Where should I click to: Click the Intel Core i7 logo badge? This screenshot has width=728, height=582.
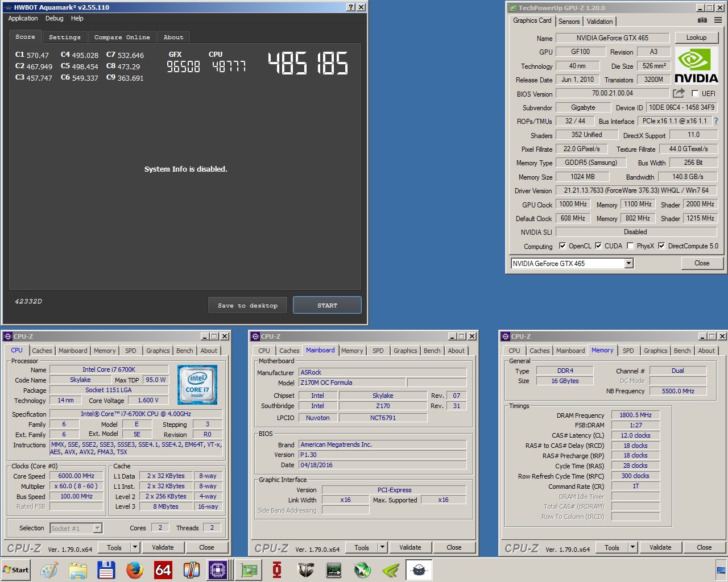(x=197, y=385)
